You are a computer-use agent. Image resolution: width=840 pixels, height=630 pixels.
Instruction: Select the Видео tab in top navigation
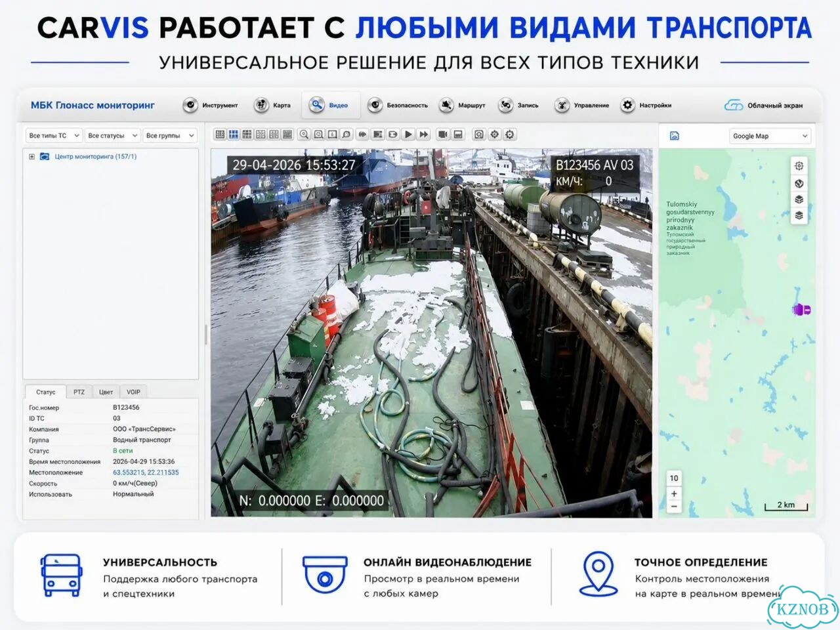pyautogui.click(x=330, y=105)
